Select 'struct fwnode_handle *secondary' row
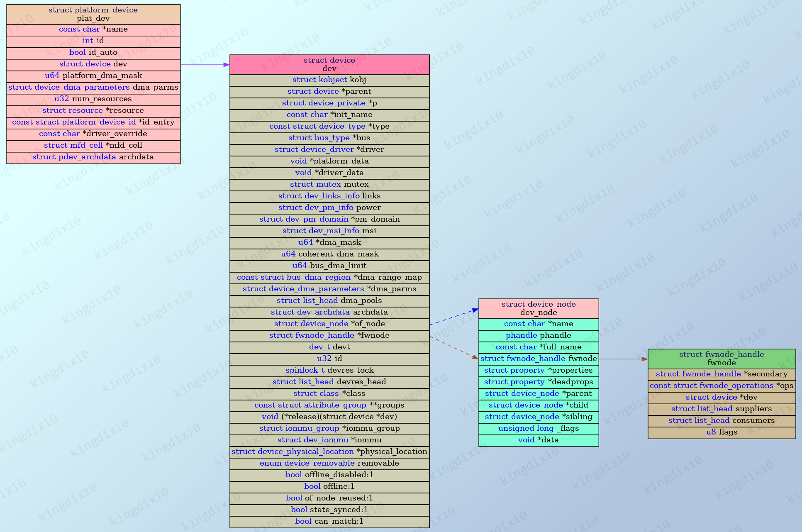The image size is (802, 532). pyautogui.click(x=722, y=375)
